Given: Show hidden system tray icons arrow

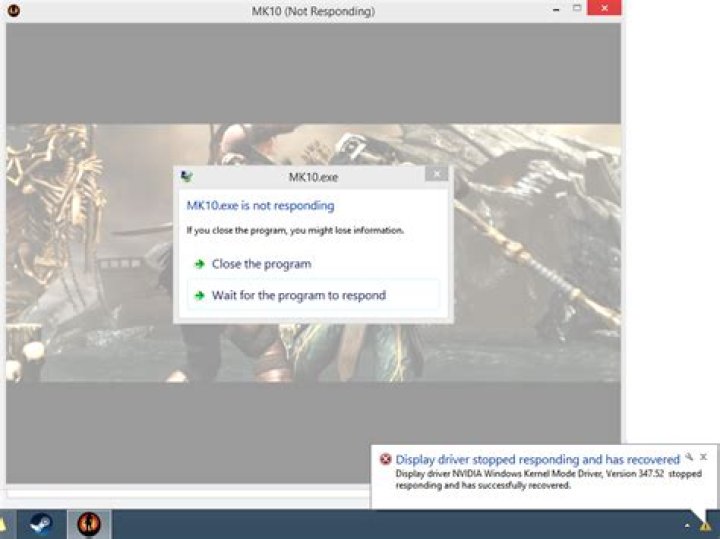Looking at the screenshot, I should [687, 526].
